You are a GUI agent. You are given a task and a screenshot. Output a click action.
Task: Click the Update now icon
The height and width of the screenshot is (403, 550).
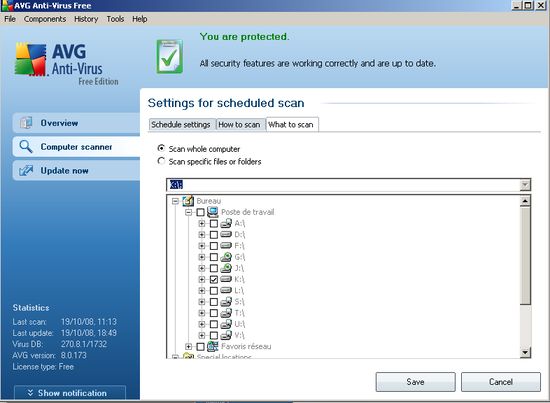[x=26, y=170]
